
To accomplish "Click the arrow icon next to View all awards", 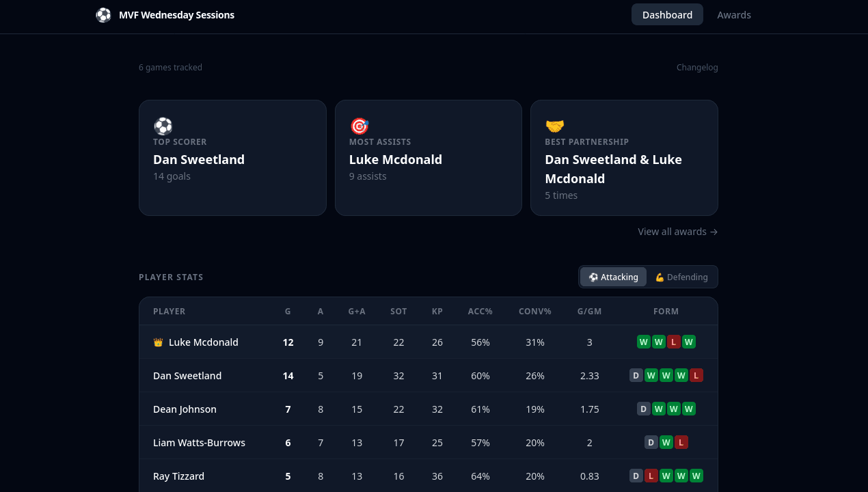I will (714, 232).
